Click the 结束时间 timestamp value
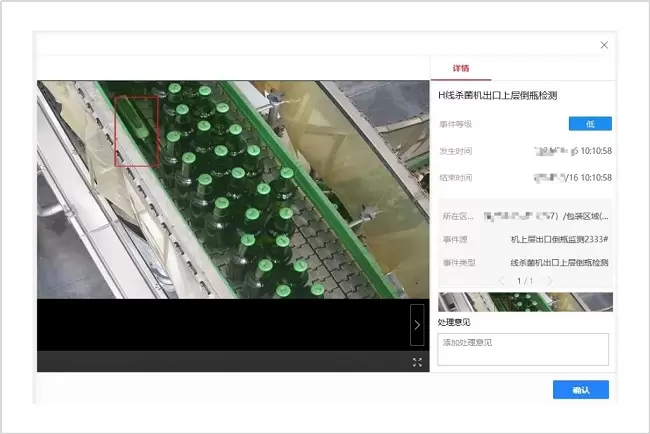The image size is (650, 434). (574, 178)
